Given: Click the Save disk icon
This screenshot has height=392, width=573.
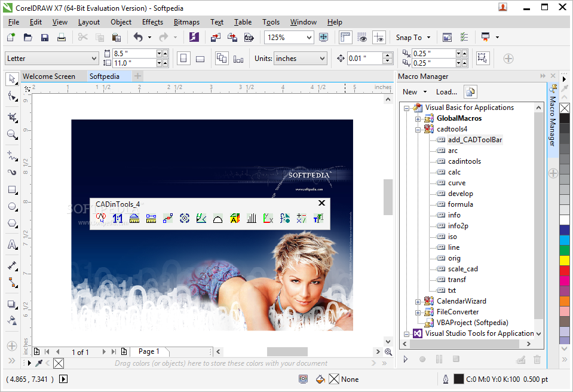Looking at the screenshot, I should (45, 37).
